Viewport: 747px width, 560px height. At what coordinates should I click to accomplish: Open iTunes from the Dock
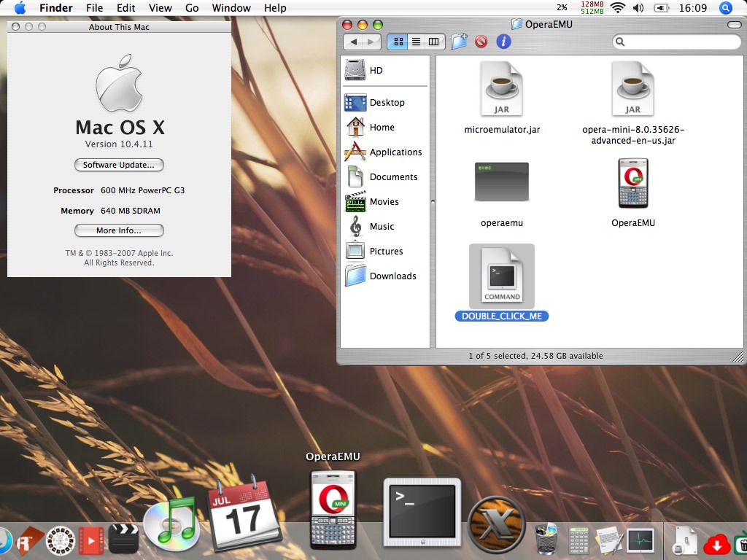point(171,524)
